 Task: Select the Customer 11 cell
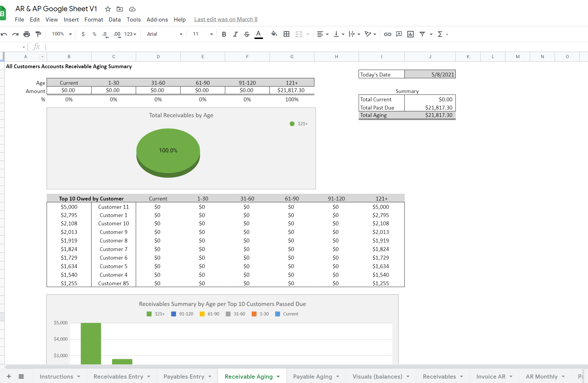(x=114, y=207)
